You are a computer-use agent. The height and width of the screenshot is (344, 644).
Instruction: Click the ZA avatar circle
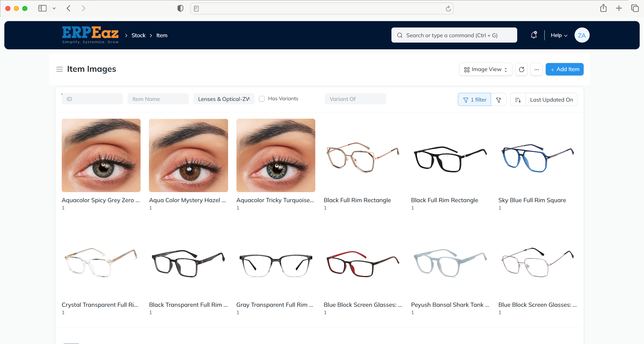pos(582,35)
